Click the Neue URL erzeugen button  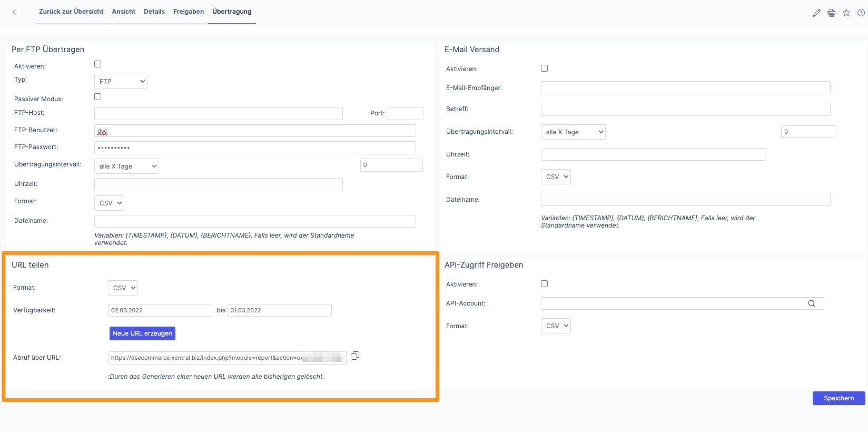tap(142, 333)
